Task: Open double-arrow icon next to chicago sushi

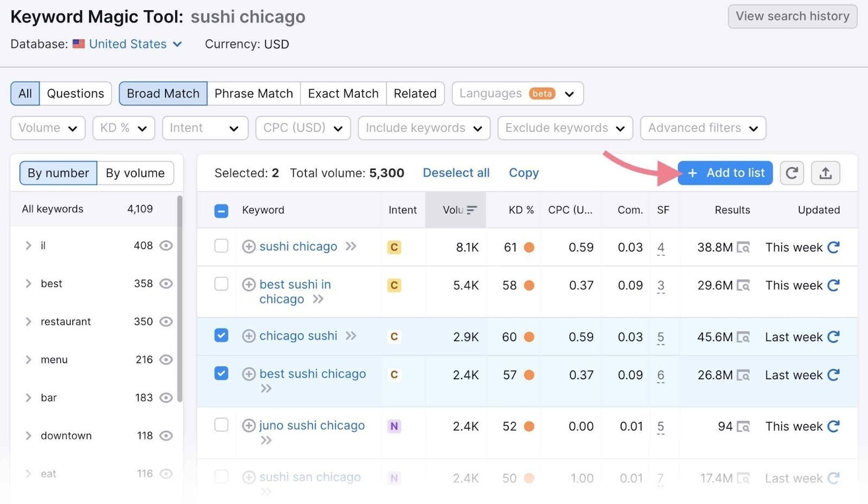Action: pyautogui.click(x=351, y=336)
